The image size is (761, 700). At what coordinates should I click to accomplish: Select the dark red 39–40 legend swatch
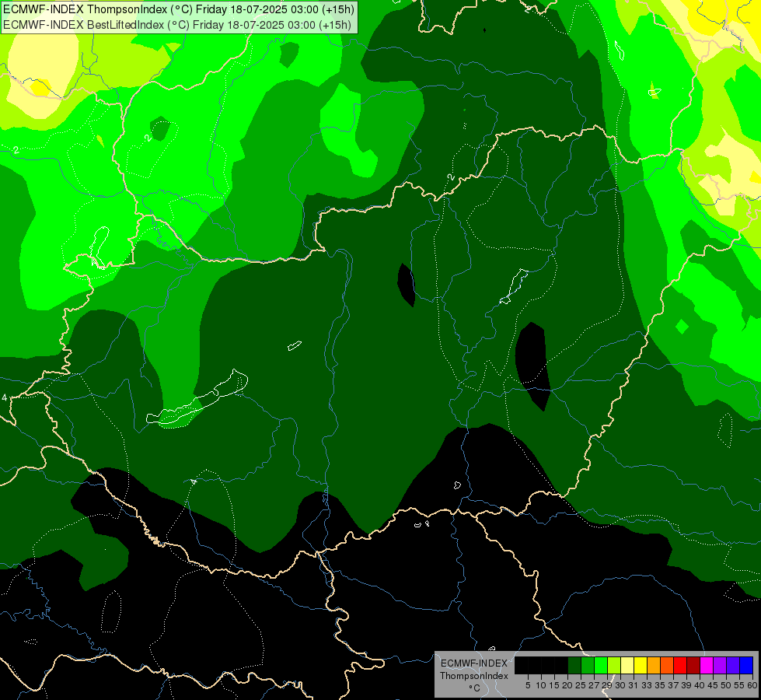(x=693, y=665)
